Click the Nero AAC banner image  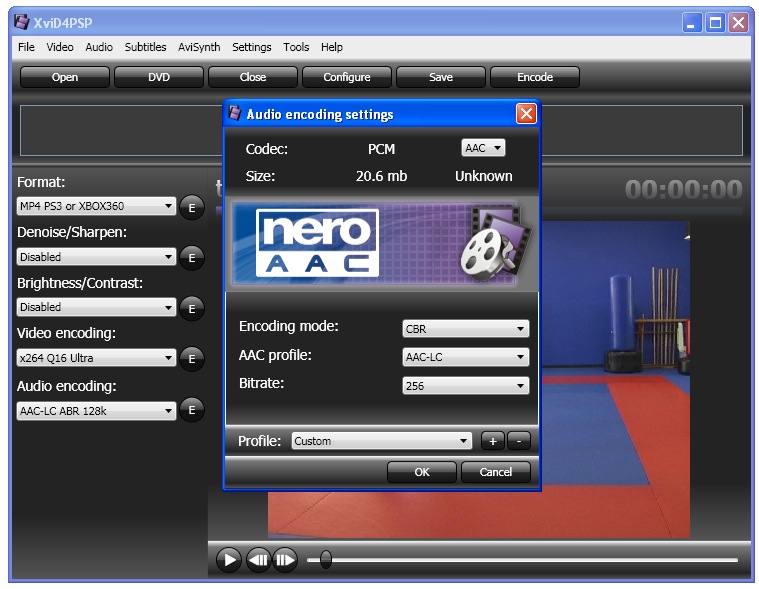click(381, 243)
